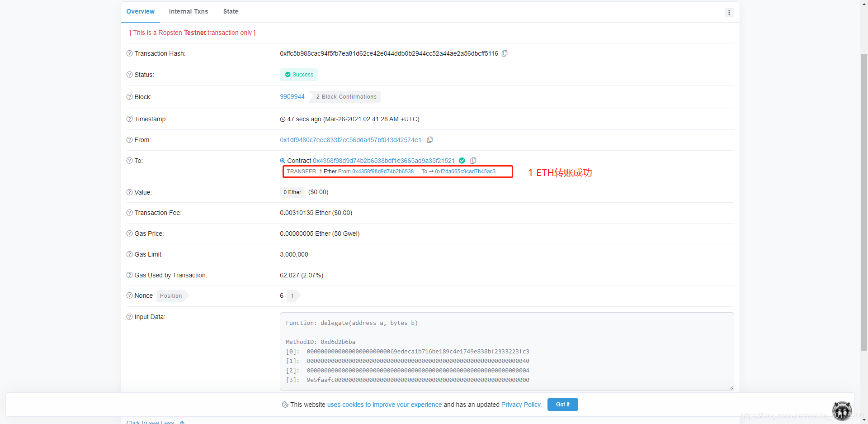Viewport: 868px width, 424px height.
Task: Click the Input Data box resize handle
Action: tap(731, 387)
